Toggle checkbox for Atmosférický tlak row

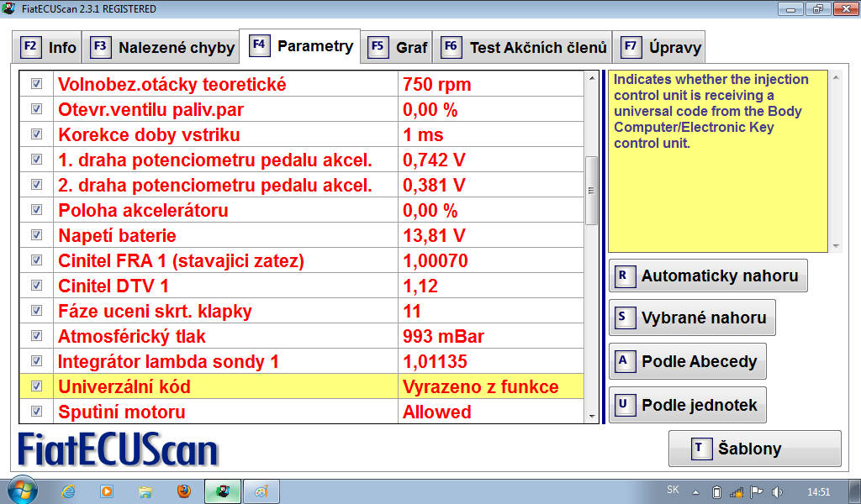click(36, 336)
